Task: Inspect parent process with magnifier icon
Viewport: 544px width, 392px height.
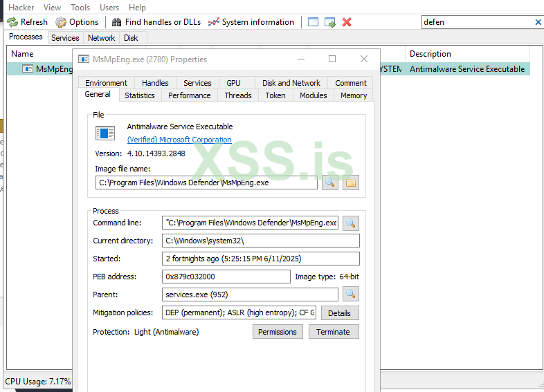Action: tap(351, 294)
